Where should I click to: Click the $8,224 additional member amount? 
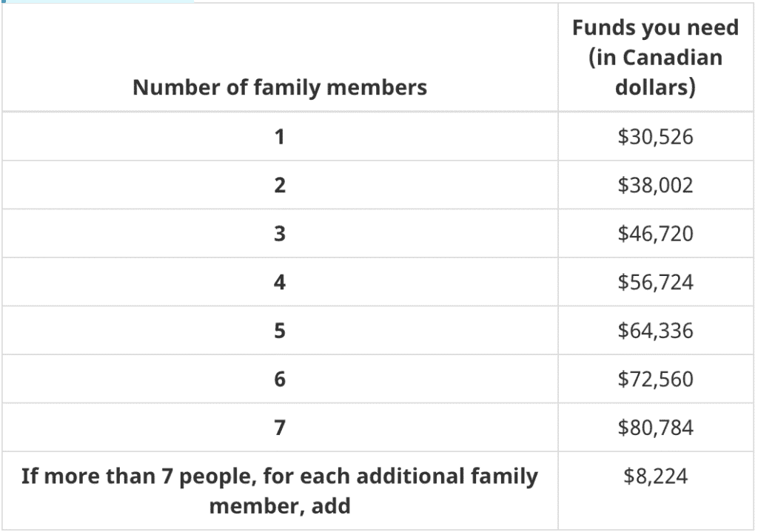(655, 477)
